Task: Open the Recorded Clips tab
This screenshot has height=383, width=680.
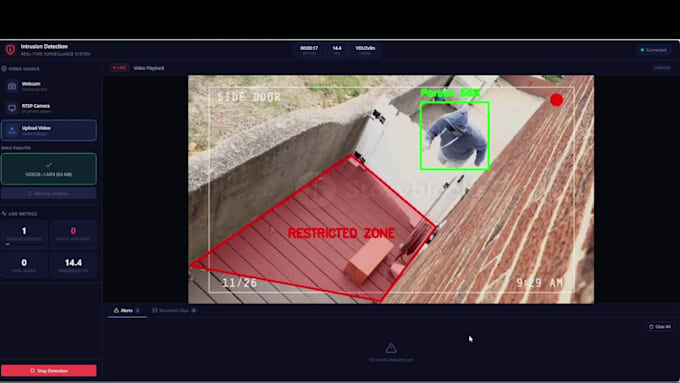Action: (x=174, y=311)
